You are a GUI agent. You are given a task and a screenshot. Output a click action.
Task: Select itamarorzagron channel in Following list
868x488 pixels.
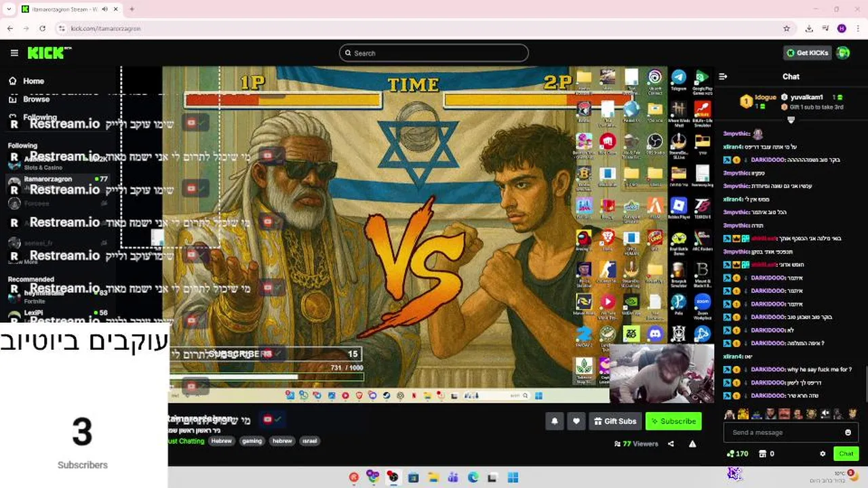58,182
